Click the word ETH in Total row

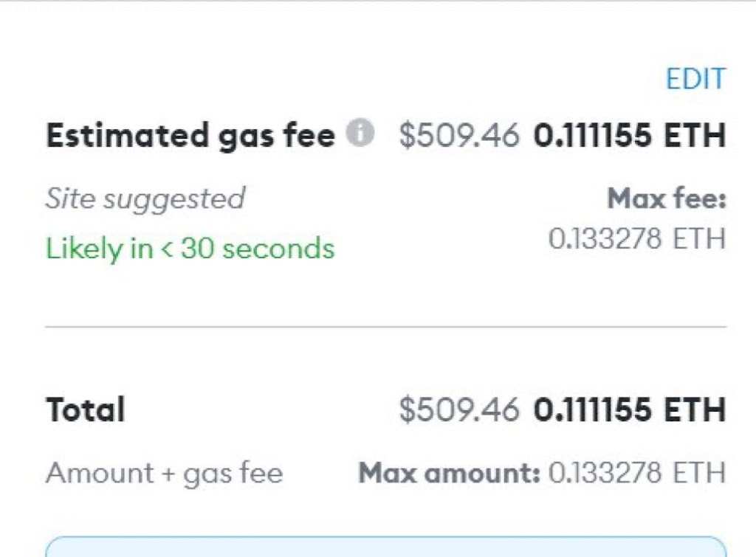(x=695, y=409)
